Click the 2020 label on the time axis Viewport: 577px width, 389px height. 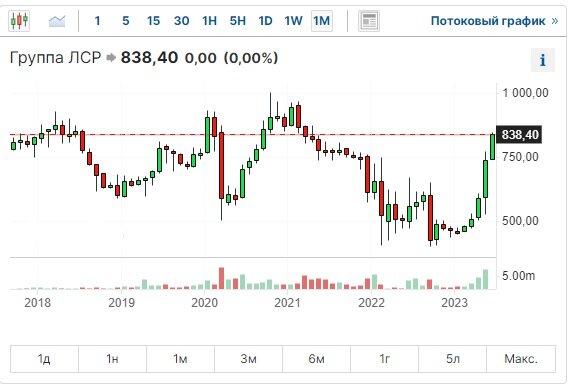coord(205,303)
